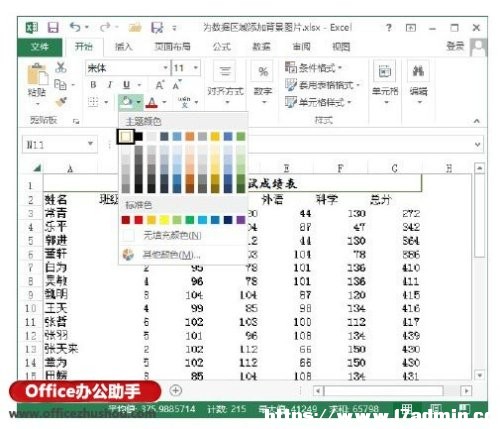Click the Paste clipboard icon
The width and height of the screenshot is (500, 429).
coord(37,74)
